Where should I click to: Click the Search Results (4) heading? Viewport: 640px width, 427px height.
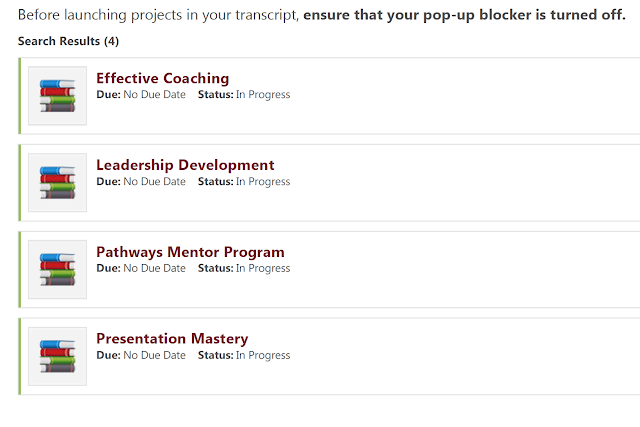pyautogui.click(x=68, y=41)
